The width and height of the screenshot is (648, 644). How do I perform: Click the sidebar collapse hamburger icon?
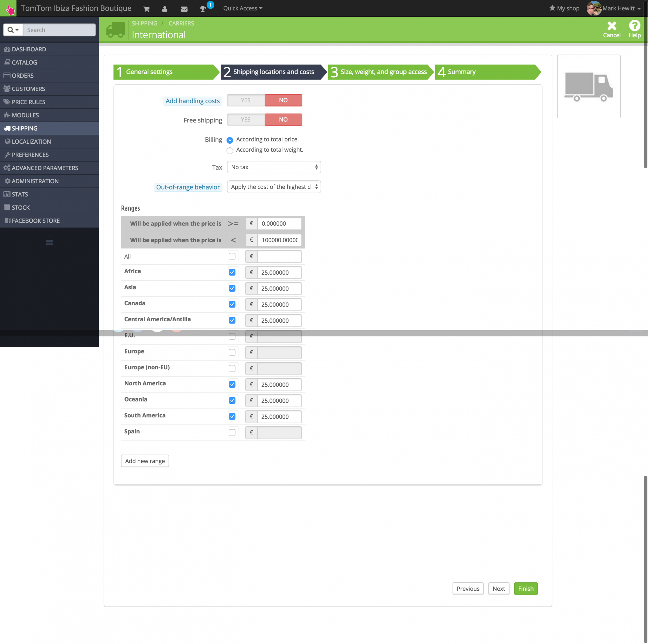coord(49,242)
